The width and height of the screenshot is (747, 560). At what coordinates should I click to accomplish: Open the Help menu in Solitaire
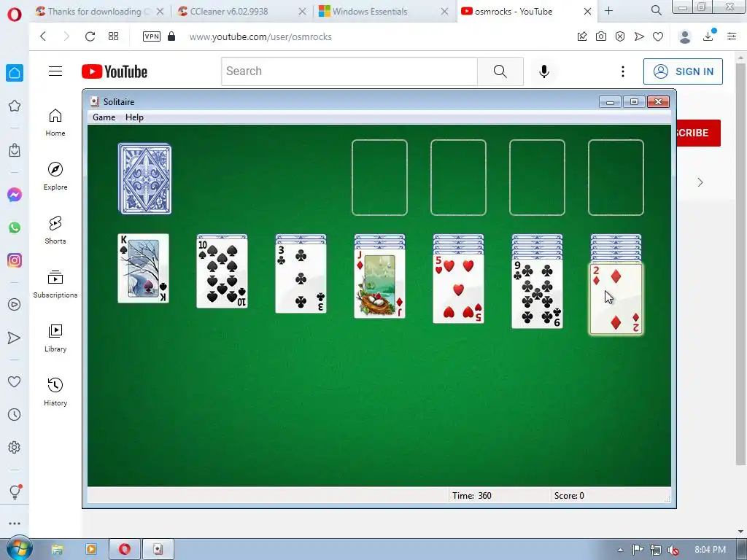[134, 117]
